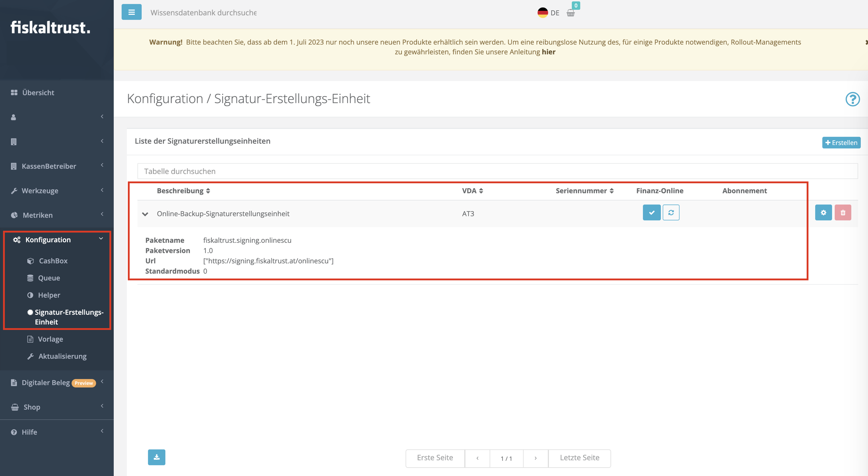Expand Digitaler Beleg Preview menu
This screenshot has height=476, width=868.
pyautogui.click(x=57, y=383)
